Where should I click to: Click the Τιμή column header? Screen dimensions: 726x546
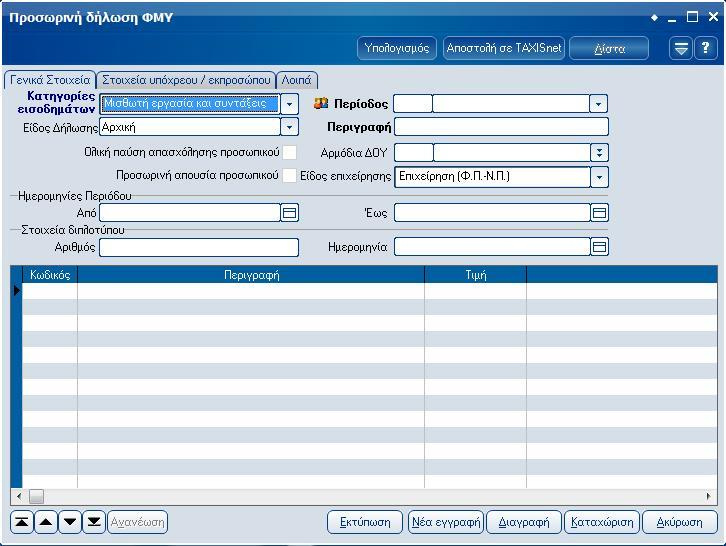(476, 275)
